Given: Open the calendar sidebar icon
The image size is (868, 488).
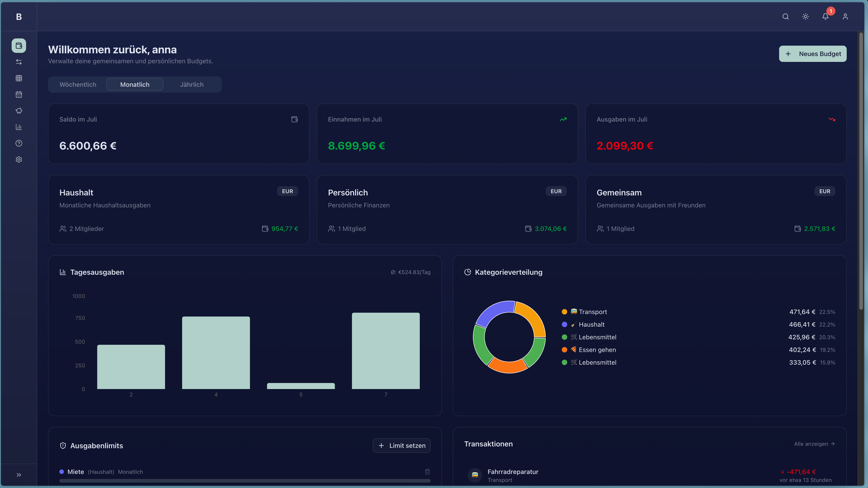Looking at the screenshot, I should click(x=19, y=95).
